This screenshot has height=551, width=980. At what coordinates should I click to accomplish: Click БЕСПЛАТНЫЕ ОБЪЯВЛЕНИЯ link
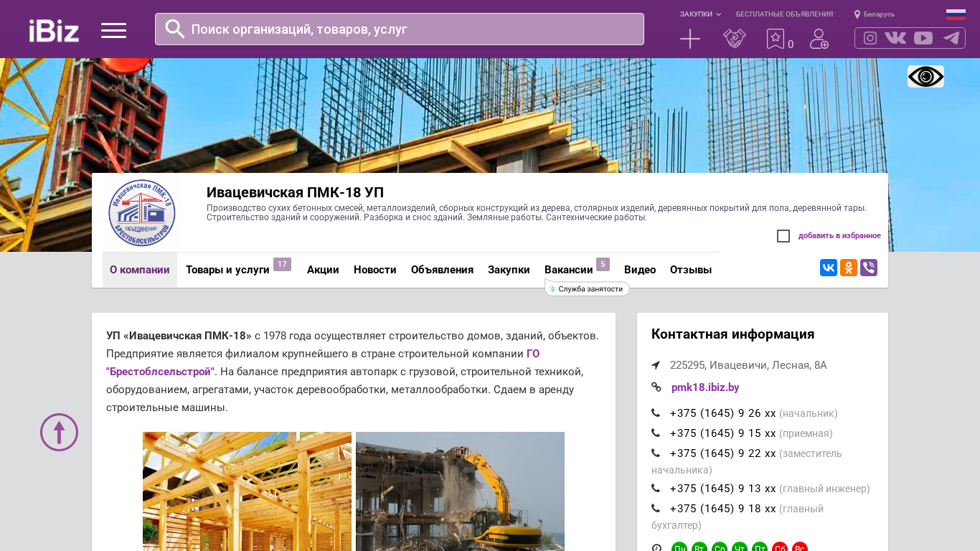click(784, 14)
